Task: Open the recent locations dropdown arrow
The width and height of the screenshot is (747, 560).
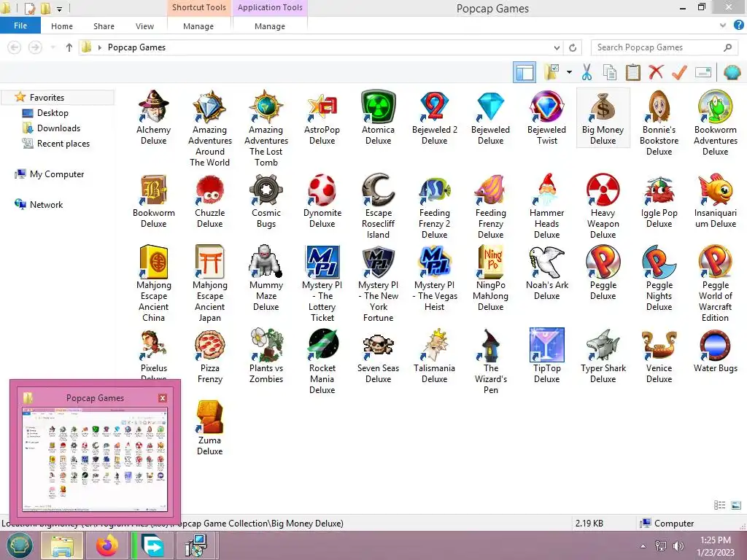Action: [x=53, y=47]
